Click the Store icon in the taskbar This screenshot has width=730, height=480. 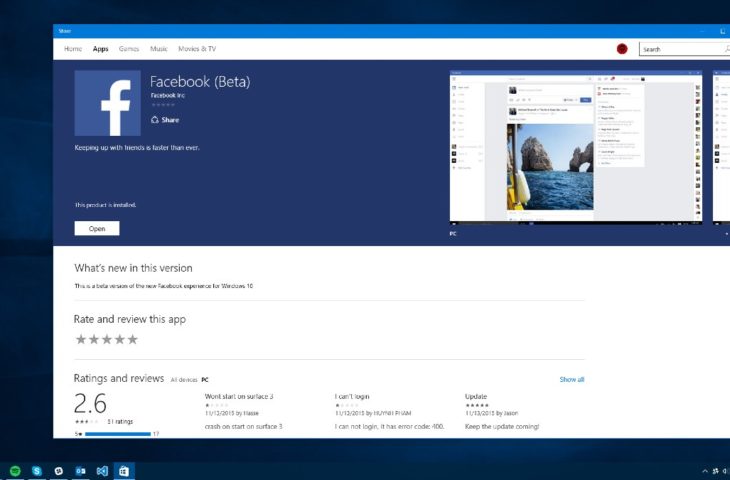(x=124, y=471)
